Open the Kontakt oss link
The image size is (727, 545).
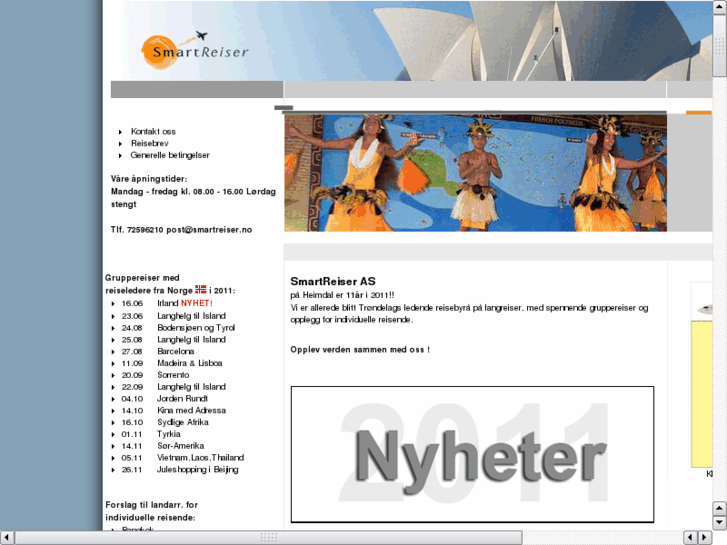coord(153,132)
